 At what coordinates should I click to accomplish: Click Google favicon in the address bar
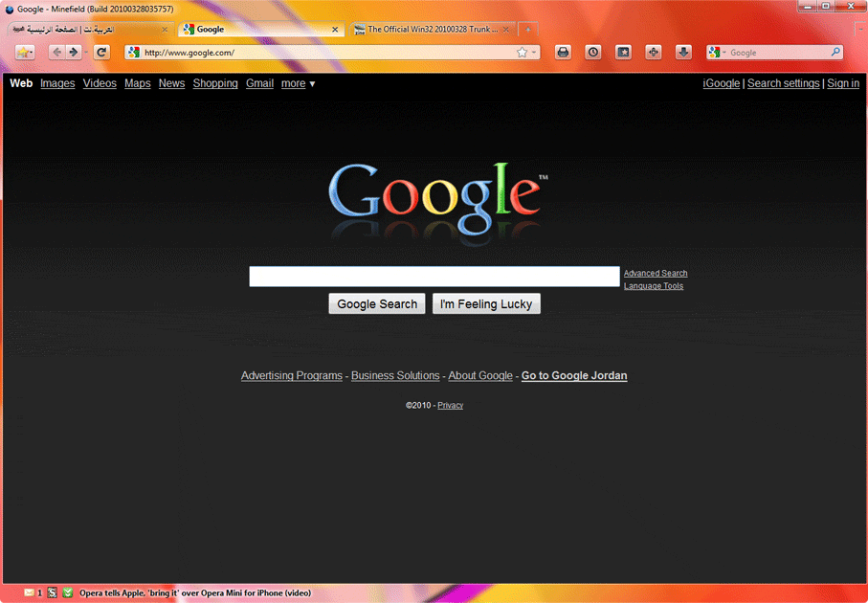coord(133,53)
